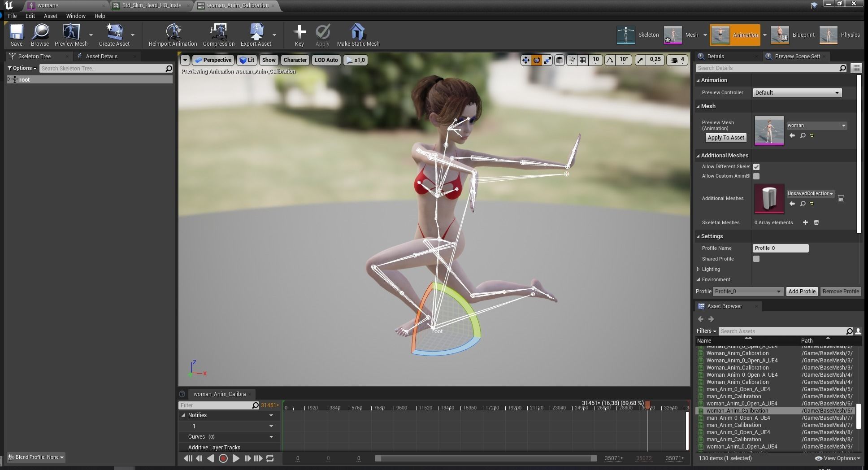
Task: Open the Perspective viewport menu
Action: click(213, 60)
